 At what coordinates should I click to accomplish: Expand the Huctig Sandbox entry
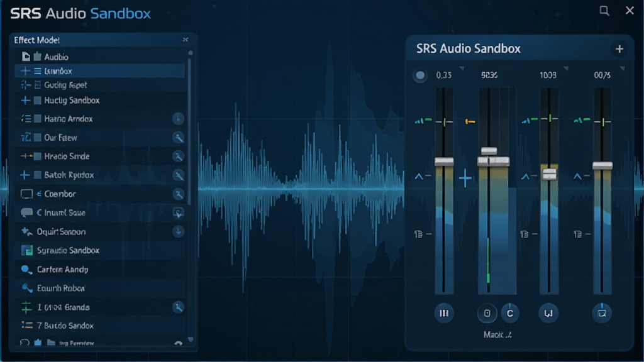[25, 100]
